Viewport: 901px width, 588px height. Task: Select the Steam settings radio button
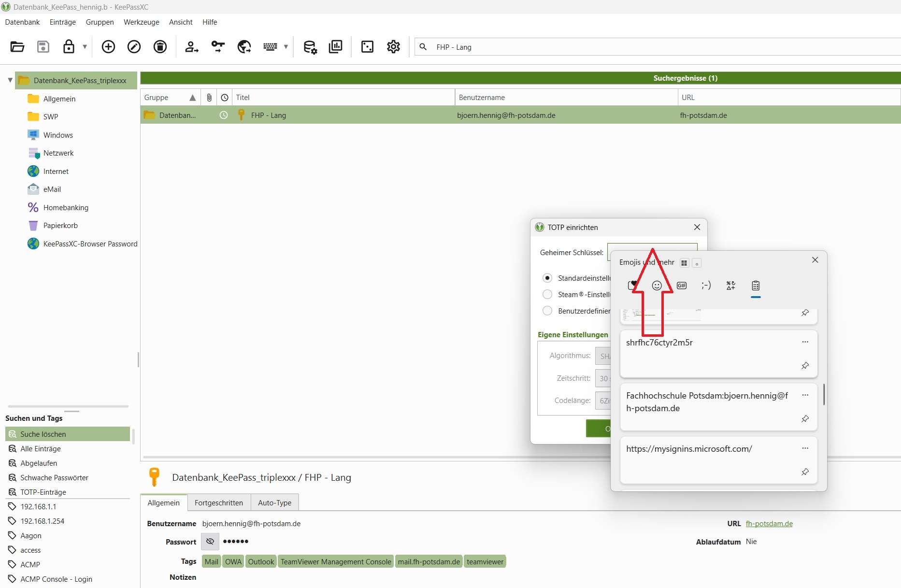pyautogui.click(x=547, y=294)
